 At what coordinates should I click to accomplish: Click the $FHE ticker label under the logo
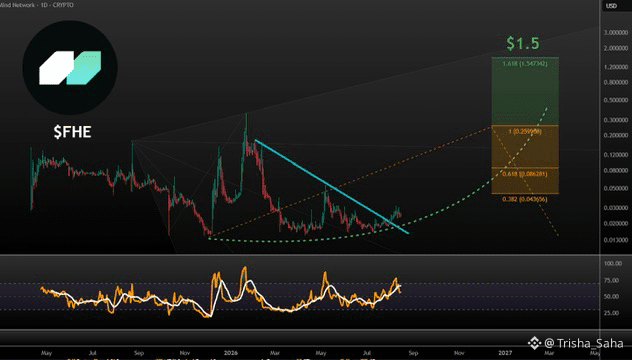coord(73,132)
